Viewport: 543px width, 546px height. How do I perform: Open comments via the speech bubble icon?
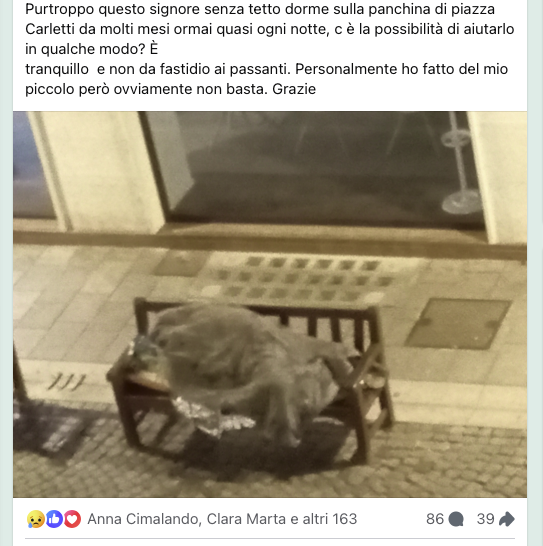pos(456,519)
